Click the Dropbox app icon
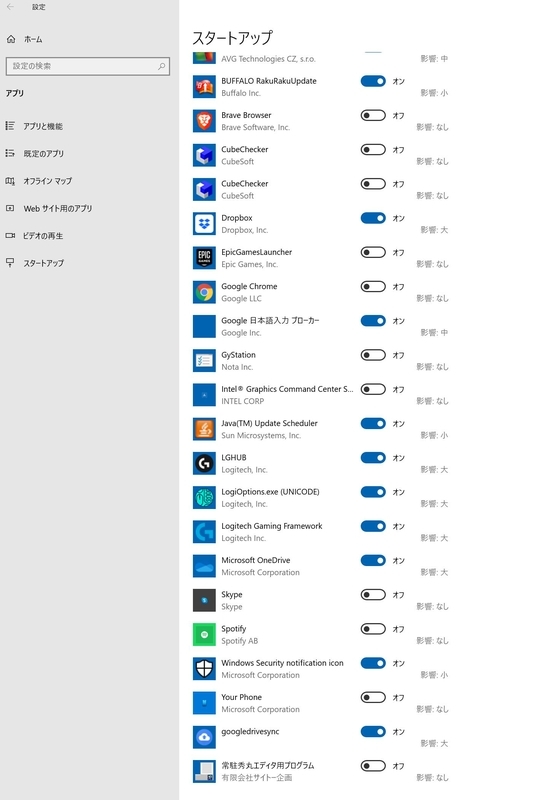The height and width of the screenshot is (800, 535). pyautogui.click(x=204, y=223)
